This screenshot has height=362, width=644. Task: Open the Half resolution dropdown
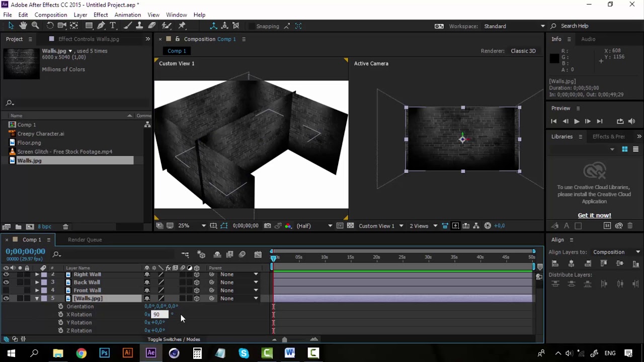click(314, 226)
